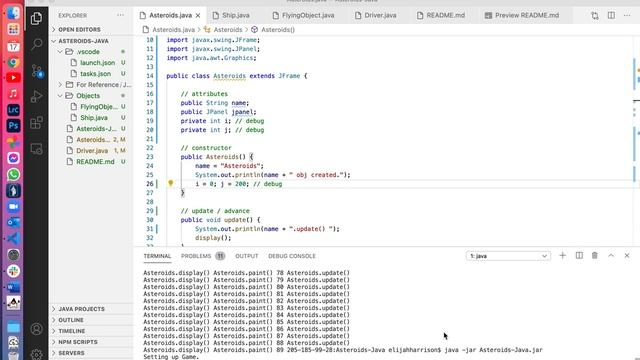
Task: Open the Run and Debug view
Action: pyautogui.click(x=36, y=97)
